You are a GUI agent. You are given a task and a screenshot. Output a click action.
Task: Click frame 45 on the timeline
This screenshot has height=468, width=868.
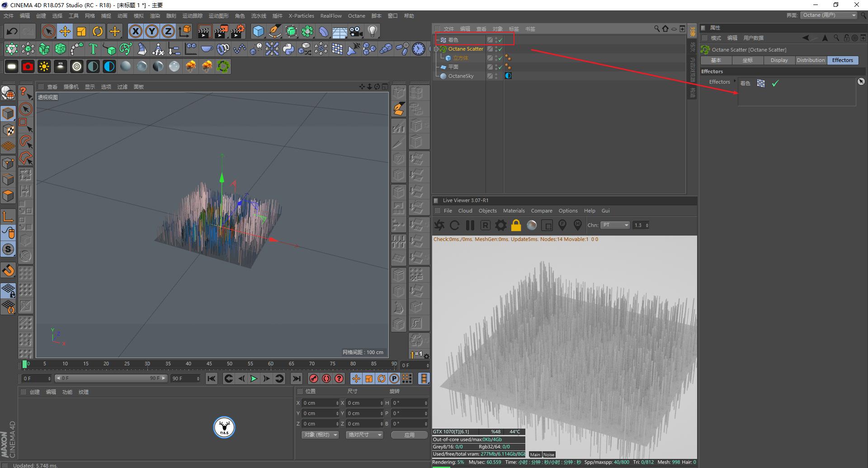pos(209,364)
